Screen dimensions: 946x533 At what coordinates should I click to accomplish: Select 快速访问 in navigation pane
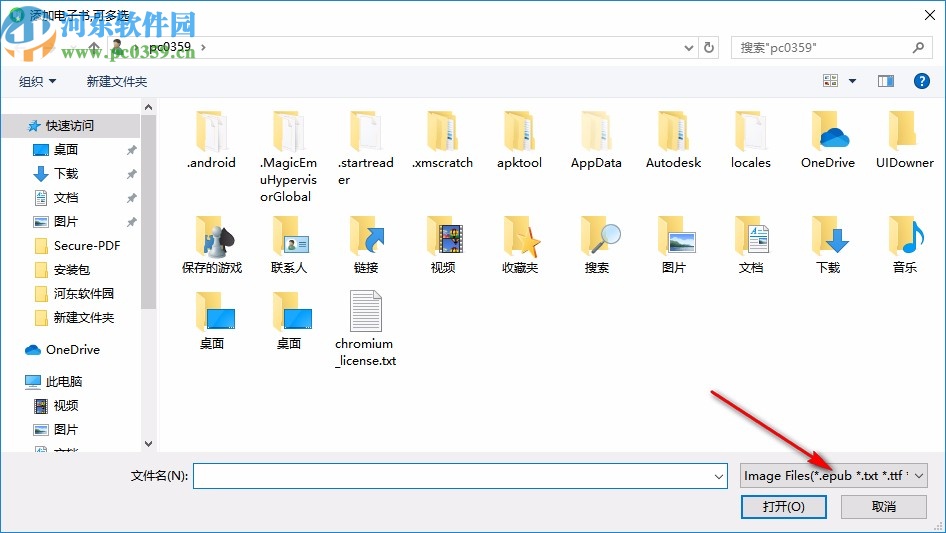[x=70, y=126]
